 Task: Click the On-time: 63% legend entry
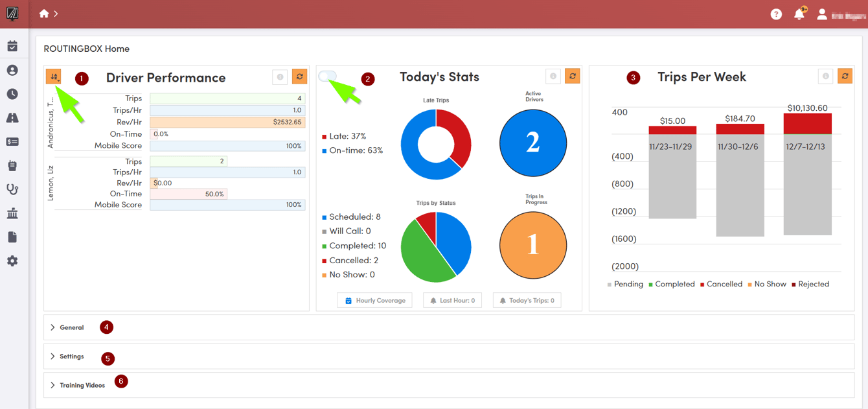click(x=352, y=150)
